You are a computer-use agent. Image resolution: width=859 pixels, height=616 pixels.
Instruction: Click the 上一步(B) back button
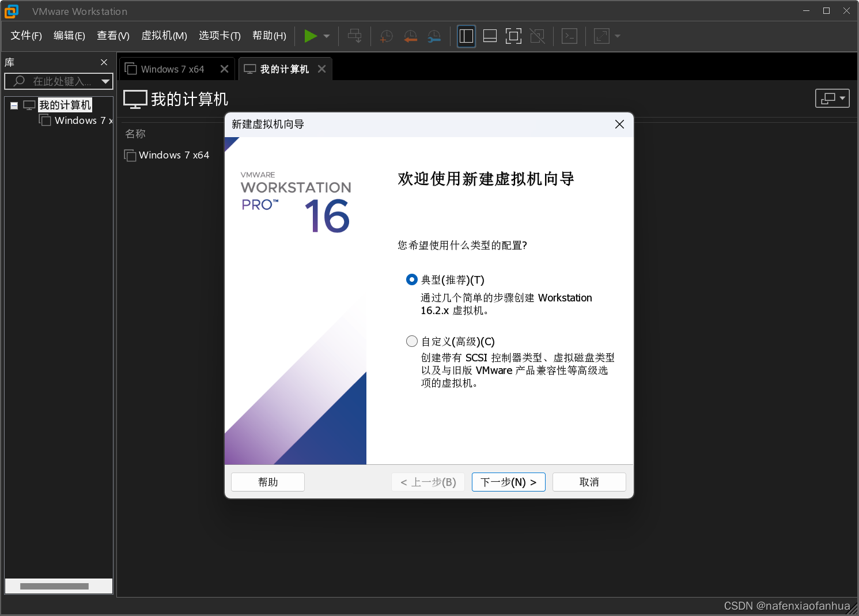point(428,482)
